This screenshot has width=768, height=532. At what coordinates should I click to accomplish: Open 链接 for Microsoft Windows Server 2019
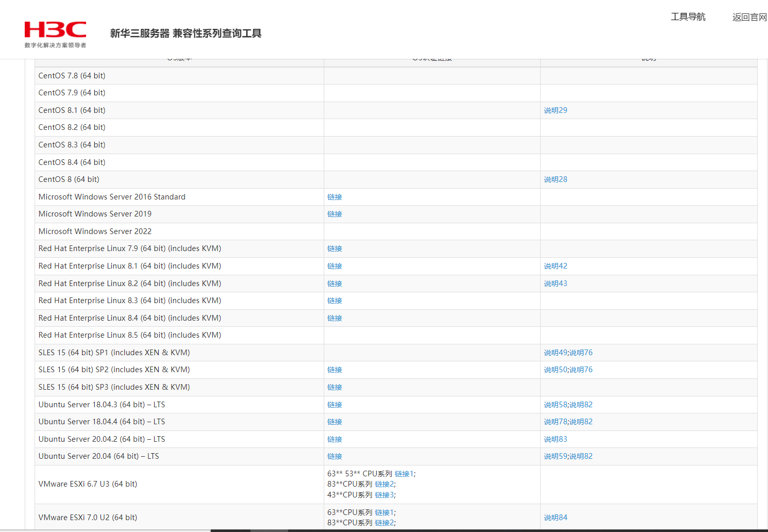pos(335,214)
